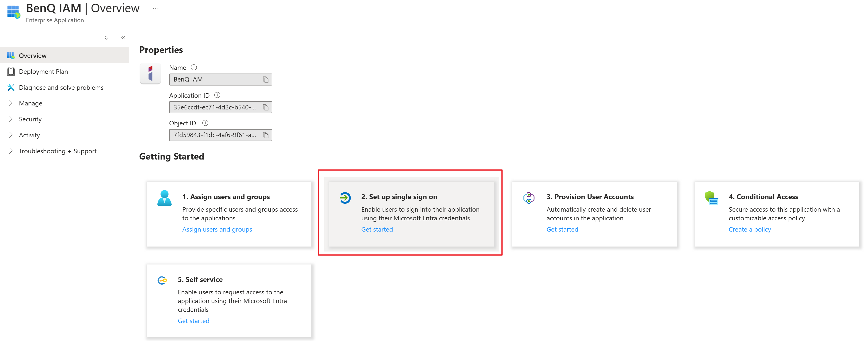Click info icon next to Name
The image size is (868, 341).
point(194,67)
